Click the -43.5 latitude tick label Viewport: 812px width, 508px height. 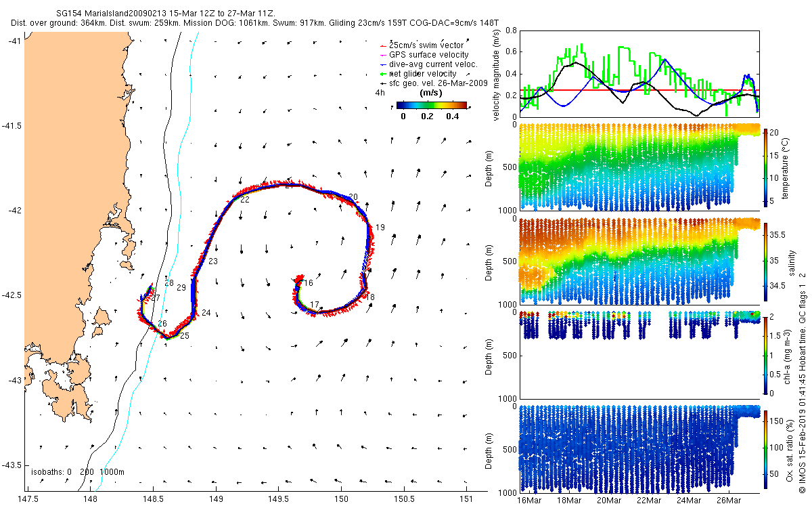coord(11,465)
